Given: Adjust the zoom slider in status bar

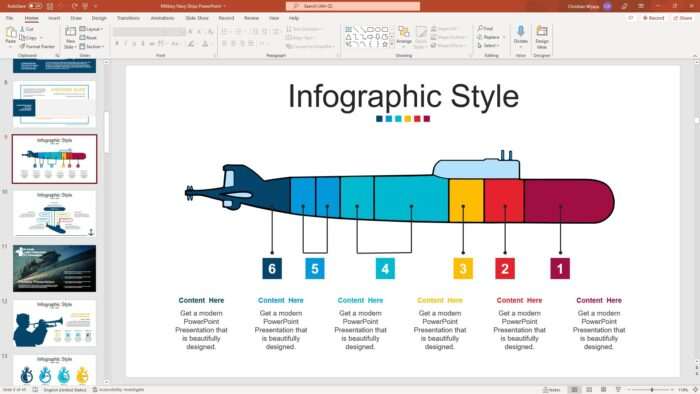Looking at the screenshot, I should (652, 390).
